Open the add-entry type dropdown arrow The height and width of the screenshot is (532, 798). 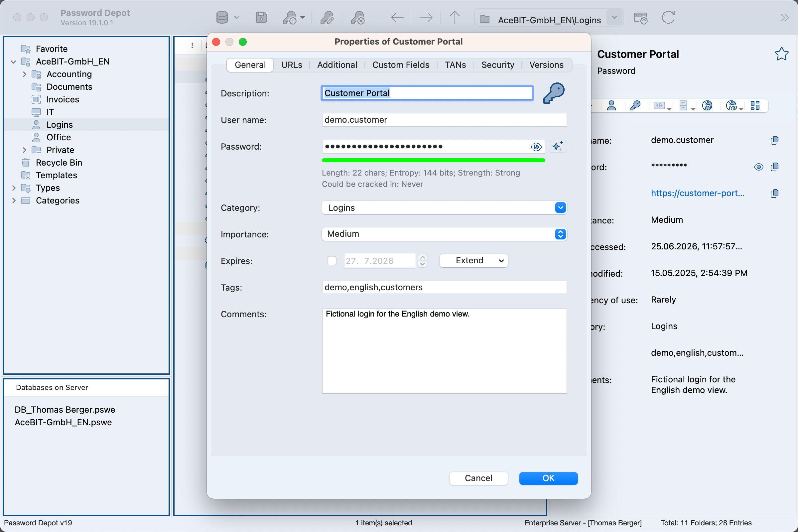point(303,18)
